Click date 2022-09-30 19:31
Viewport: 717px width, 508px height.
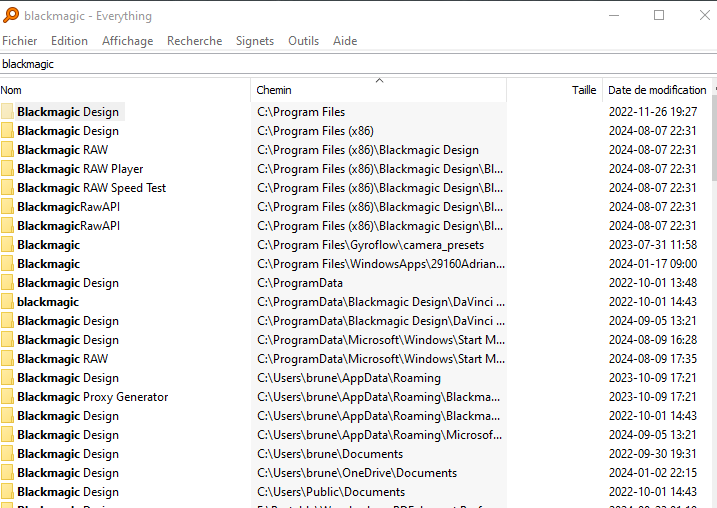point(653,454)
